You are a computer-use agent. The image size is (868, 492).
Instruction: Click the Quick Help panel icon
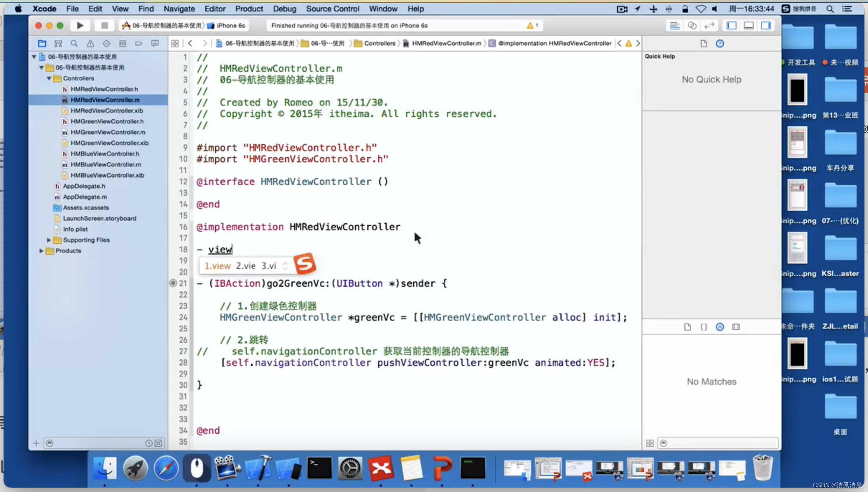coord(720,43)
